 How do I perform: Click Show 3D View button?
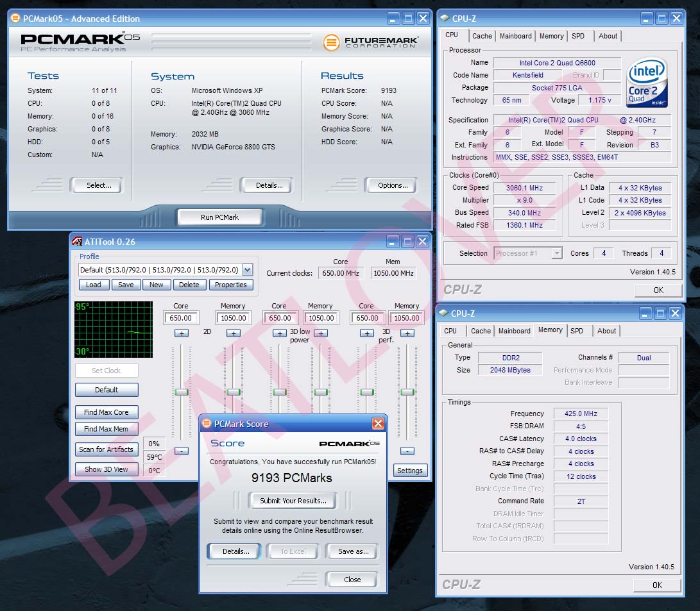coord(107,469)
